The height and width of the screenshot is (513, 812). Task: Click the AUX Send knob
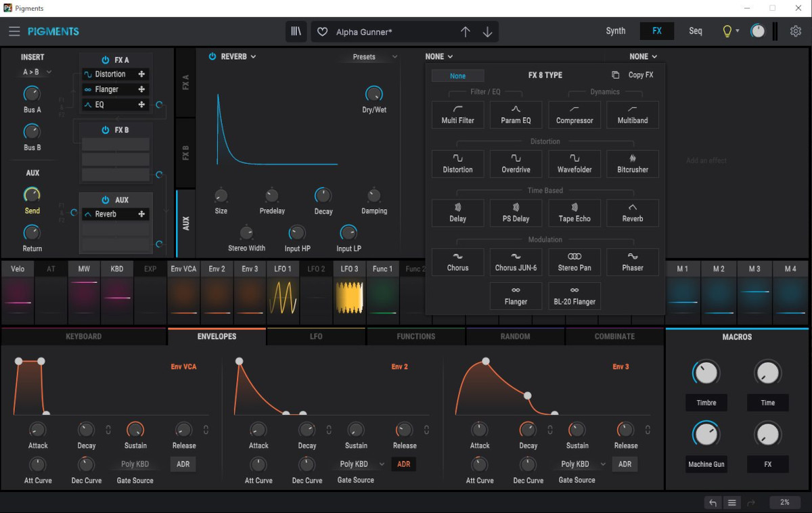(32, 195)
